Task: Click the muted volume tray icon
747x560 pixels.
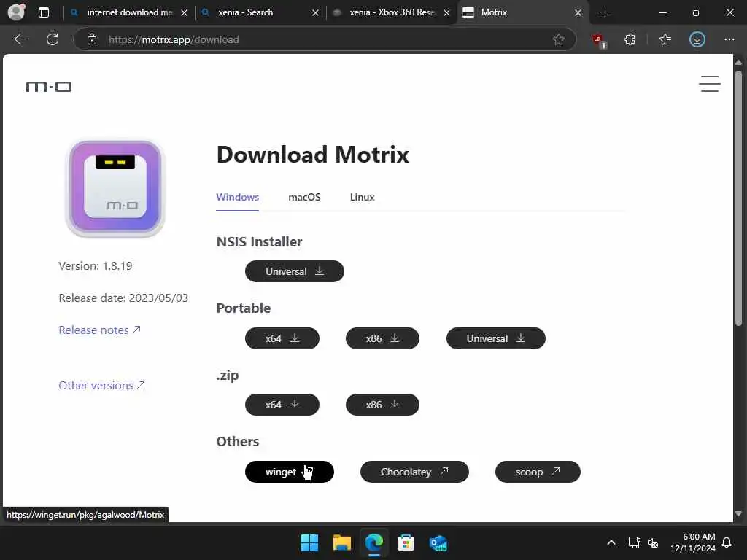Action: click(x=653, y=542)
